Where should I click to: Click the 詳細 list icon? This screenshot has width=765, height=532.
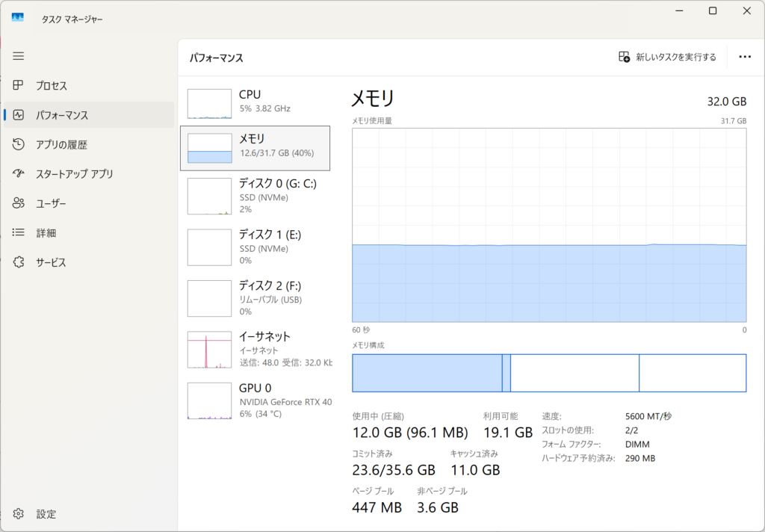(x=19, y=233)
